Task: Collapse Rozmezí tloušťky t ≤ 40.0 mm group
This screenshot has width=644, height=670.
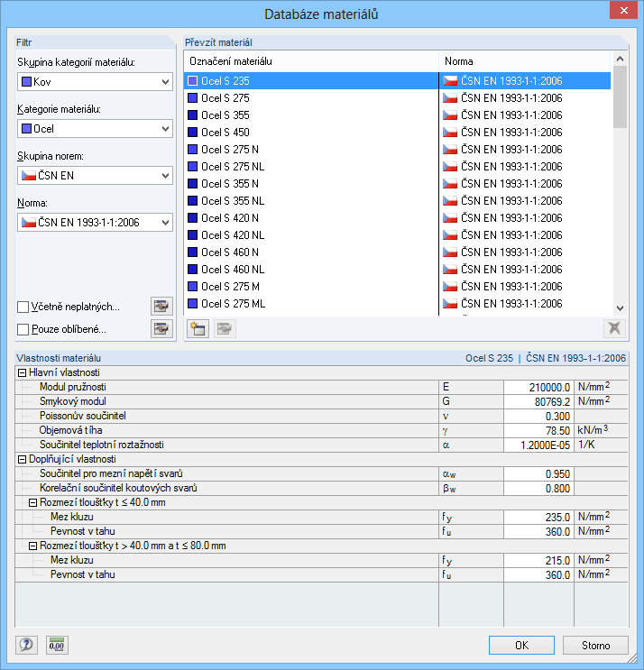Action: click(32, 503)
